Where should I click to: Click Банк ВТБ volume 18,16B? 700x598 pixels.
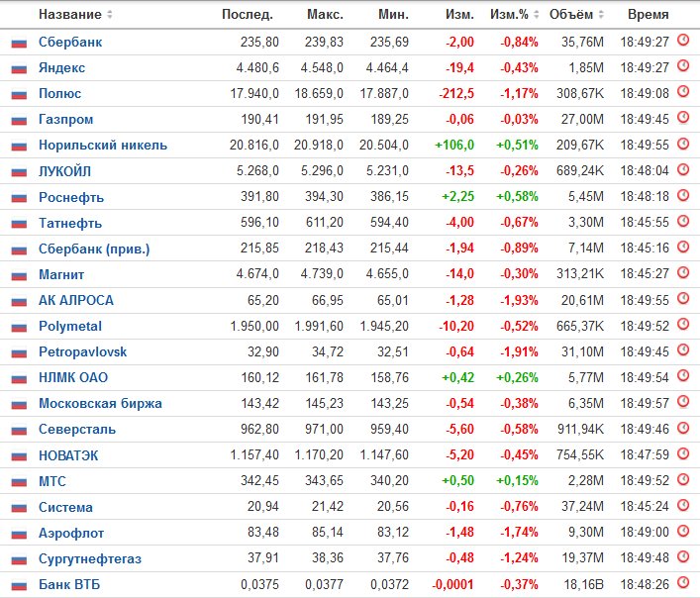pos(583,584)
